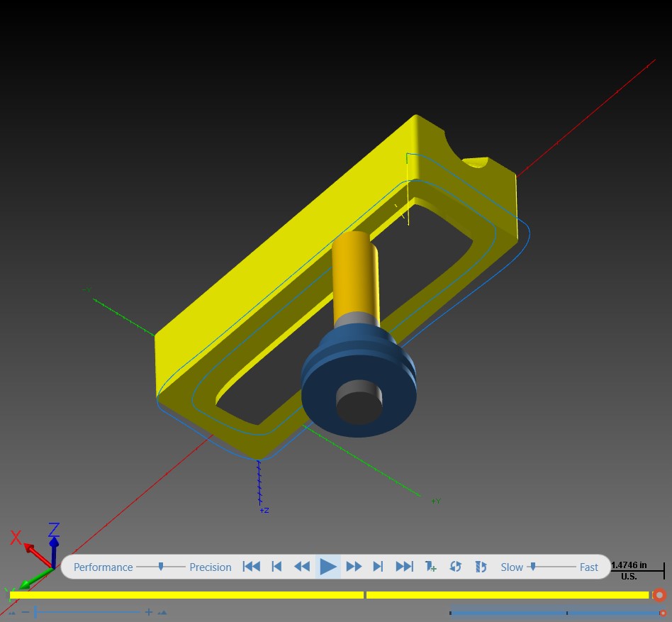
Task: Click the Performance to Precision slider handle
Action: pos(161,567)
